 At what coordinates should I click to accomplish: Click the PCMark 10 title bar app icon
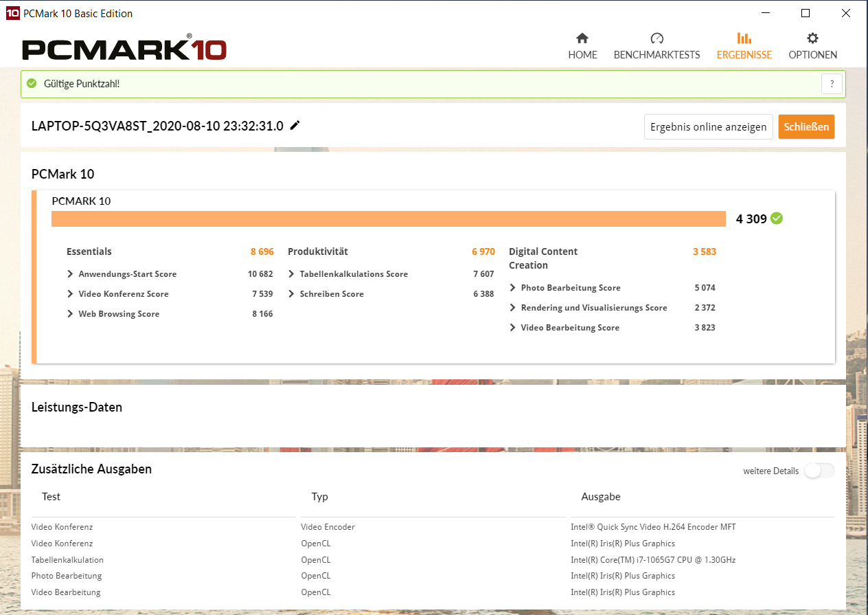(12, 13)
